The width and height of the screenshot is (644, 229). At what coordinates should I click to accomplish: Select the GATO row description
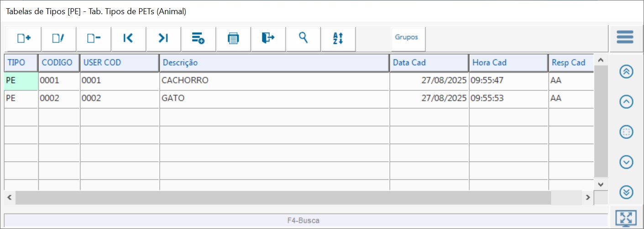tap(274, 98)
